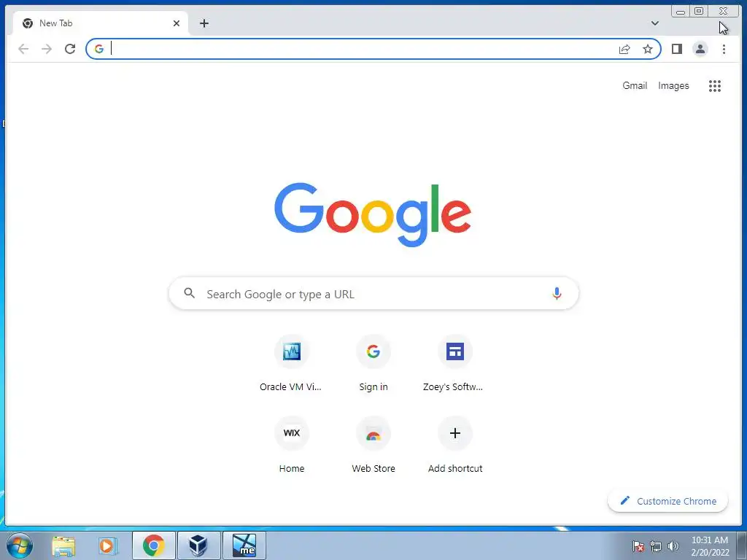Open the Web Store shortcut
The image size is (747, 560).
click(x=373, y=446)
